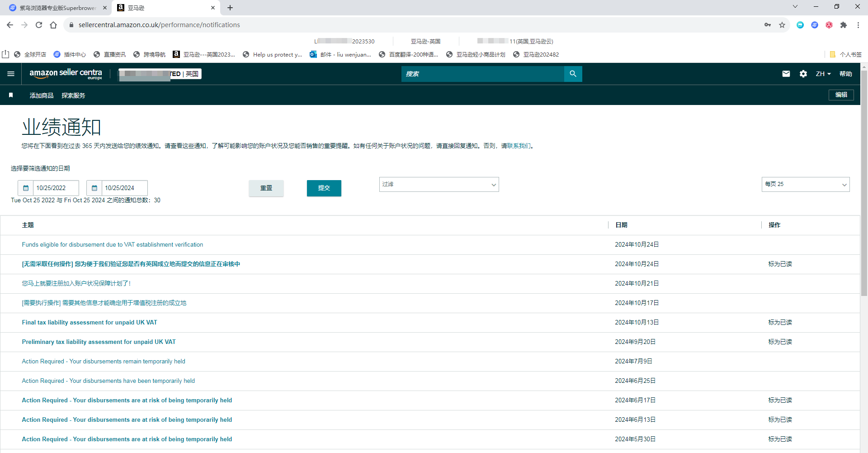The image size is (868, 453).
Task: Open the end date calendar icon
Action: point(94,188)
